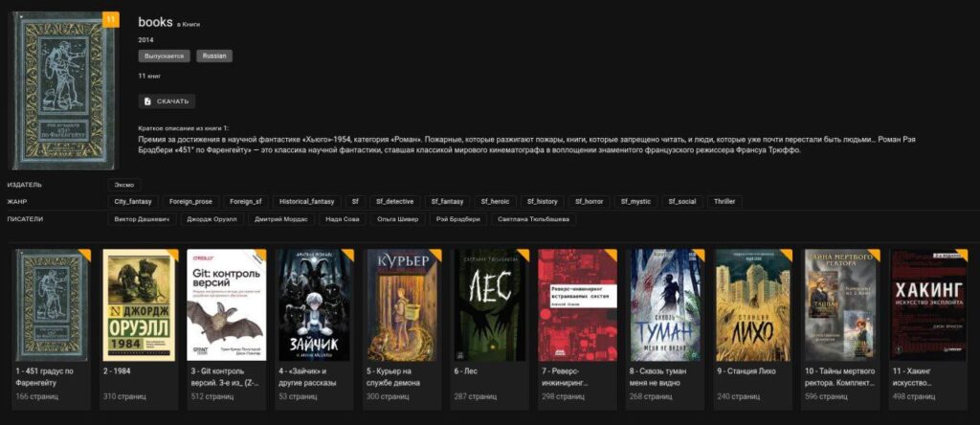Viewport: 980px width, 425px height.
Task: Open writer Надя Сова
Action: (342, 219)
